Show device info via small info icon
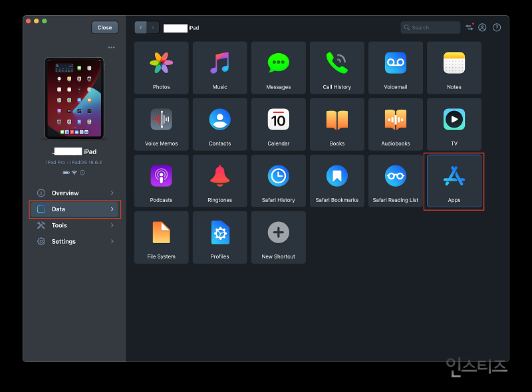Image resolution: width=532 pixels, height=392 pixels. click(x=82, y=173)
